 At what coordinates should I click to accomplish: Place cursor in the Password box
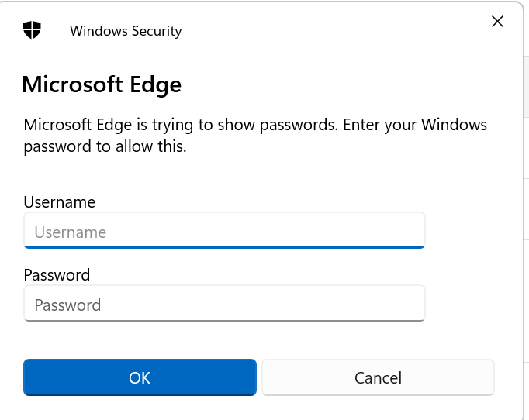224,305
